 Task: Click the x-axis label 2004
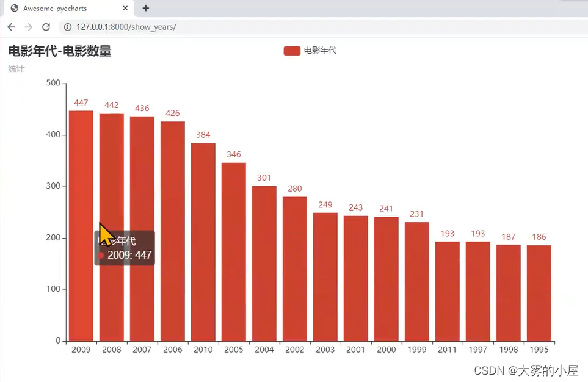(x=264, y=350)
